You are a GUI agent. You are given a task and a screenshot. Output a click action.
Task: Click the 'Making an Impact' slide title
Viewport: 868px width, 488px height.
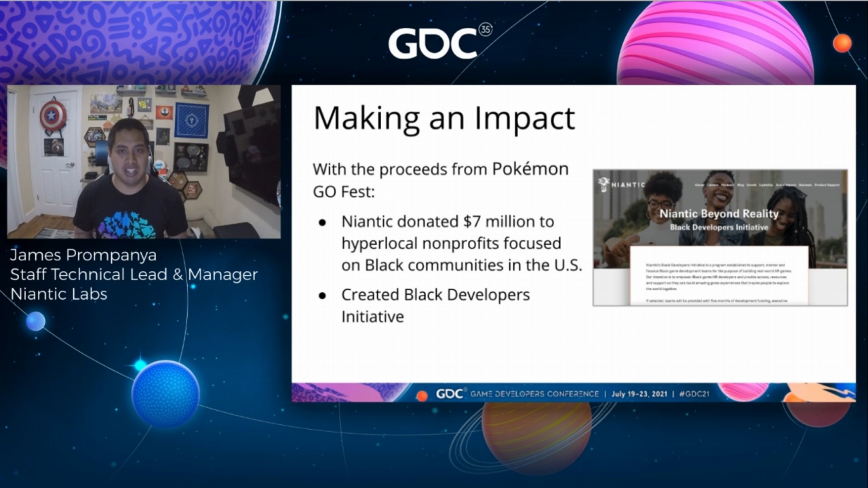(444, 117)
